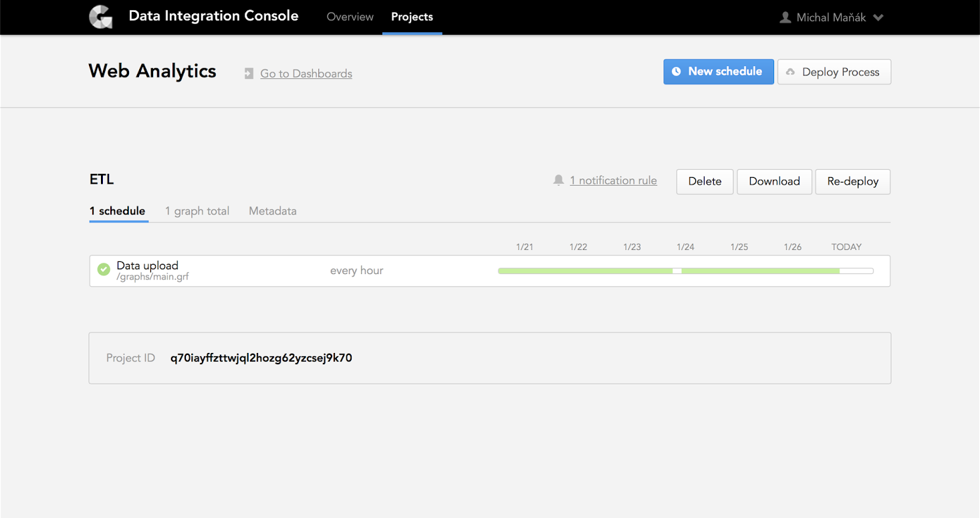This screenshot has width=980, height=518.
Task: Click the TODAY timeline label
Action: 846,247
